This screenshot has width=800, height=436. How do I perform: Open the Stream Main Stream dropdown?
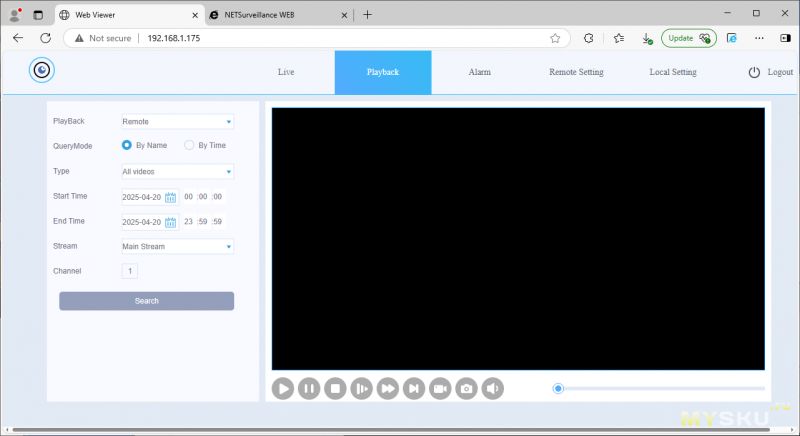click(x=178, y=246)
